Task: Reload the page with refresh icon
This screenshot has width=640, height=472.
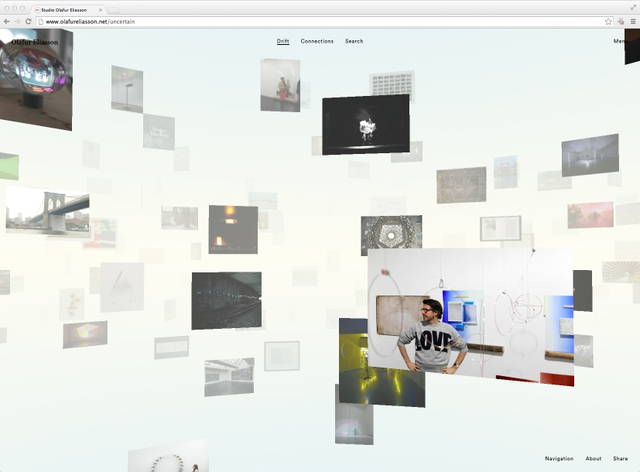Action: pos(28,21)
